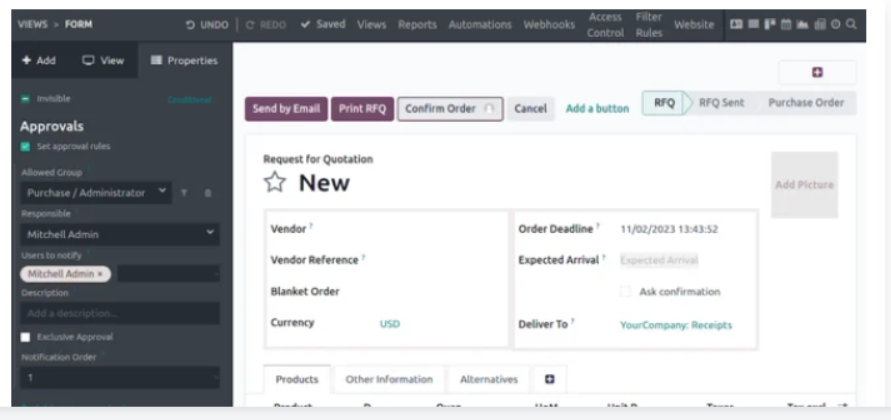Screen dimensions: 891x420
Task: Click Send by Email button
Action: coord(286,109)
